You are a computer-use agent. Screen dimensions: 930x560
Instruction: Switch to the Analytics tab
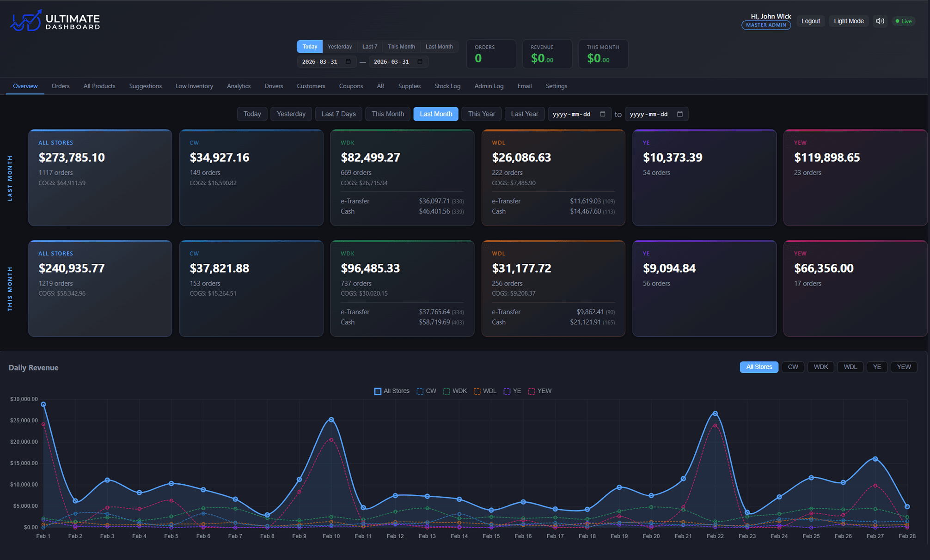click(x=239, y=86)
